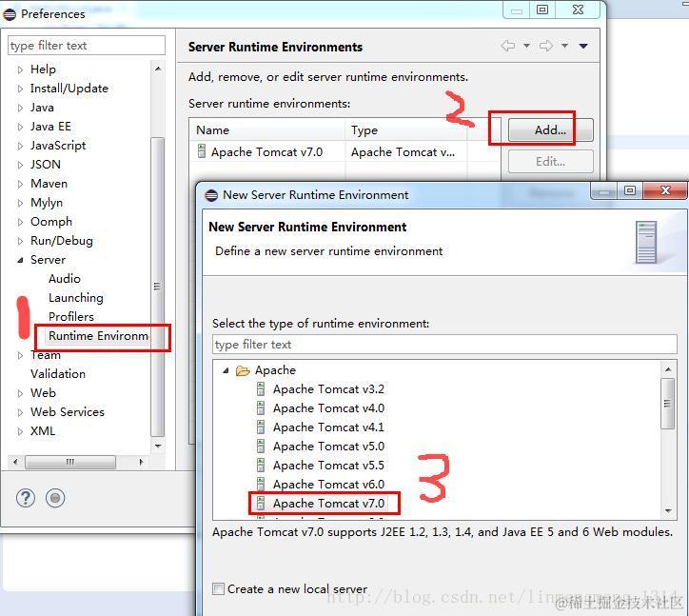Screen dimensions: 689x616
Task: Click the icon beside Apache Tomcat v6.0
Action: click(261, 484)
